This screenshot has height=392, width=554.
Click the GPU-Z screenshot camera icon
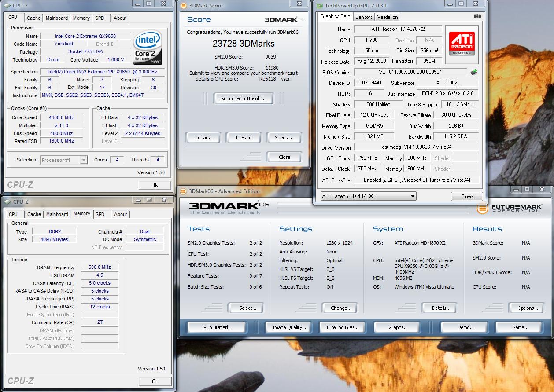point(477,16)
